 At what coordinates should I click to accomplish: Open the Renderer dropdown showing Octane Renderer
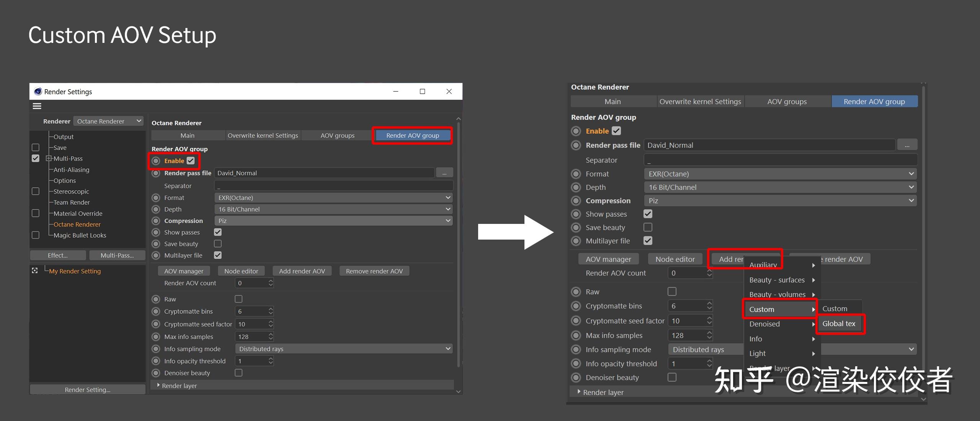[x=108, y=121]
